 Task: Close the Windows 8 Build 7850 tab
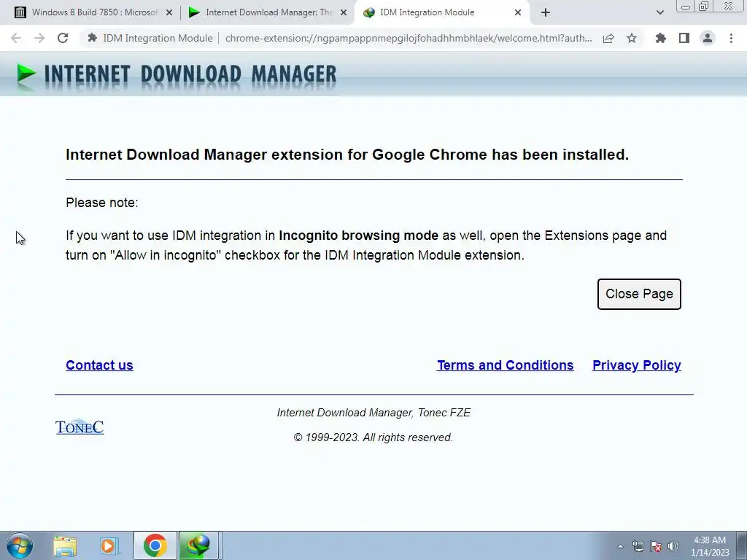click(x=169, y=12)
